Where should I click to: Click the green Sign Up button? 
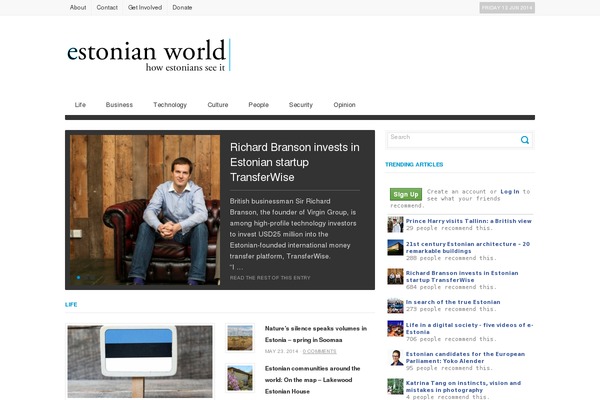coord(406,194)
